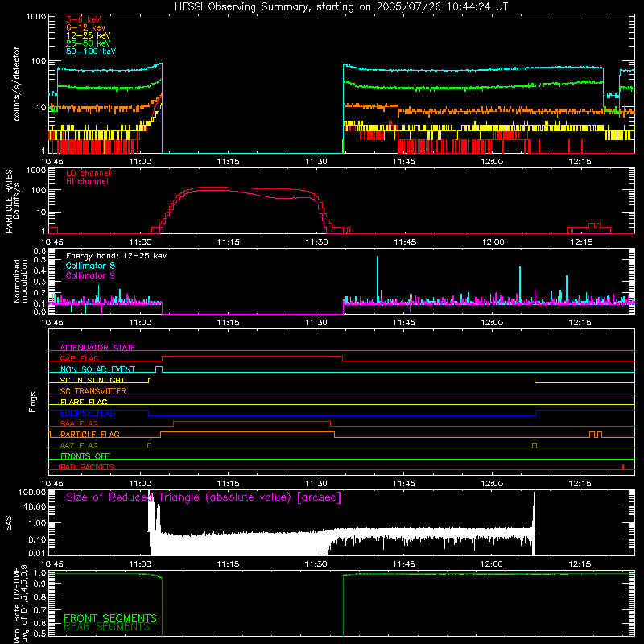
Task: Click the HI channel legend label
Action: click(x=87, y=182)
